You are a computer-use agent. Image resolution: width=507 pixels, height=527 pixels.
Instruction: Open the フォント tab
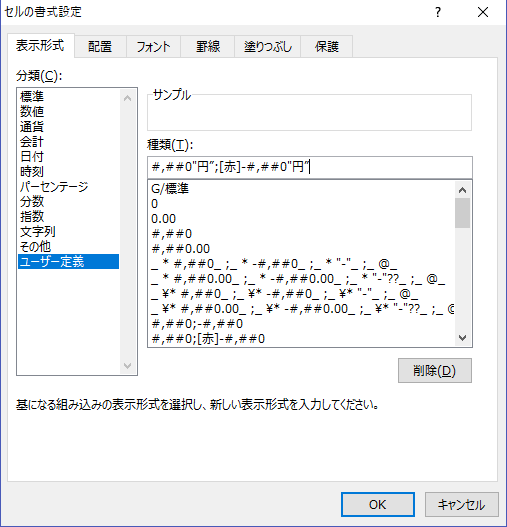[153, 46]
